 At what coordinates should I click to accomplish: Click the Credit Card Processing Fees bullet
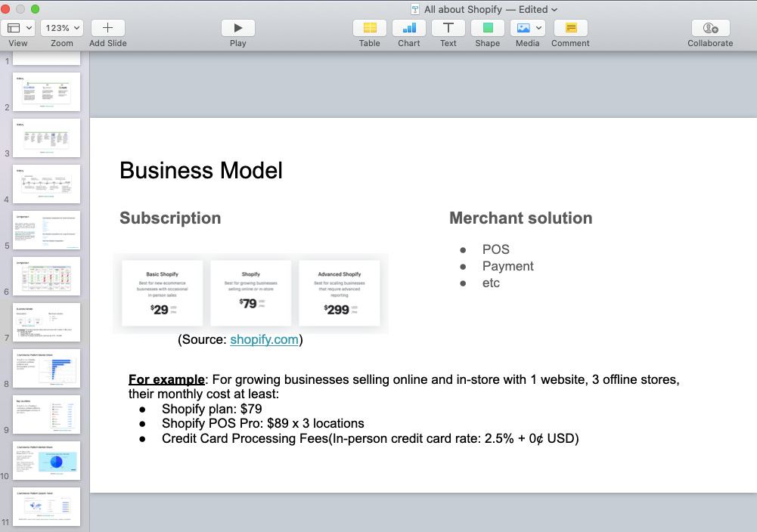pyautogui.click(x=371, y=438)
